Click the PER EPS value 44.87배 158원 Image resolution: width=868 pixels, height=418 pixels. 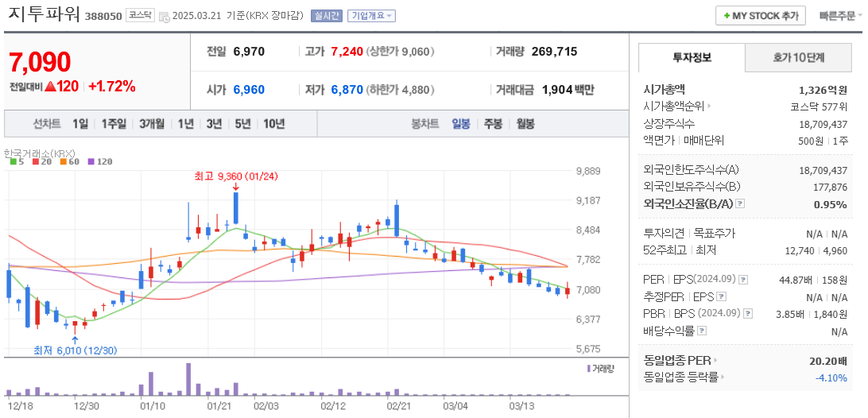[813, 280]
